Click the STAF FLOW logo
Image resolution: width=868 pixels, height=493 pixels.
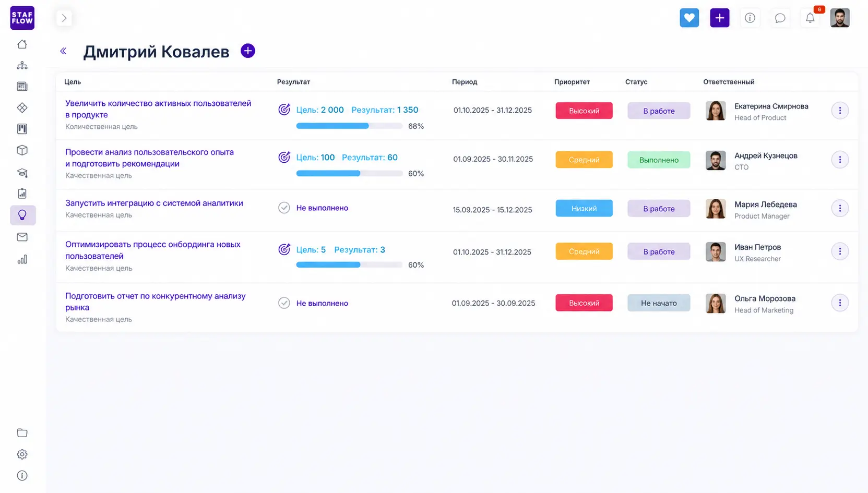pos(22,18)
